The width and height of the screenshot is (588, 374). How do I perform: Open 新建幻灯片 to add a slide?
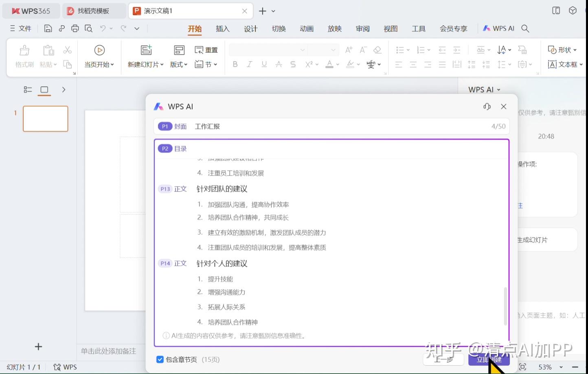pos(145,56)
